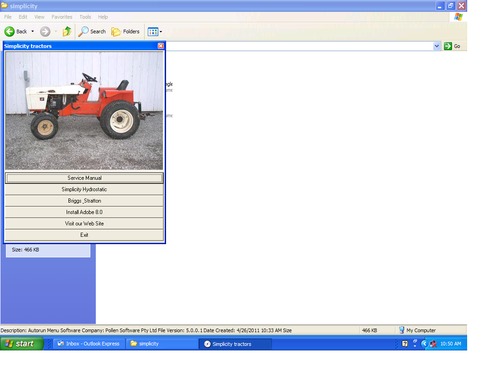Open the Service Manual
Screen dimensions: 500x376
(x=84, y=178)
